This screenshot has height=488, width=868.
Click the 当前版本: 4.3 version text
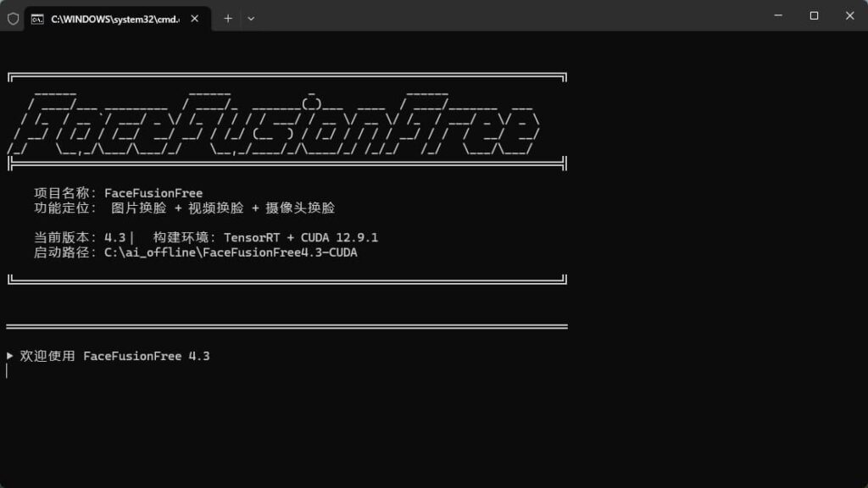[80, 237]
